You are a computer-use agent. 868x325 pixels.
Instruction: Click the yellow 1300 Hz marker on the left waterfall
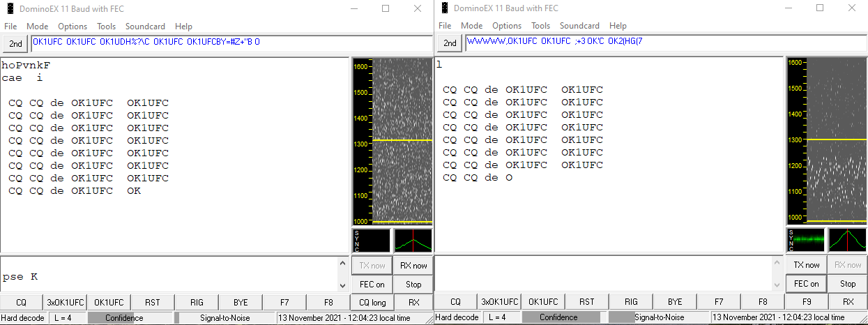pos(402,140)
